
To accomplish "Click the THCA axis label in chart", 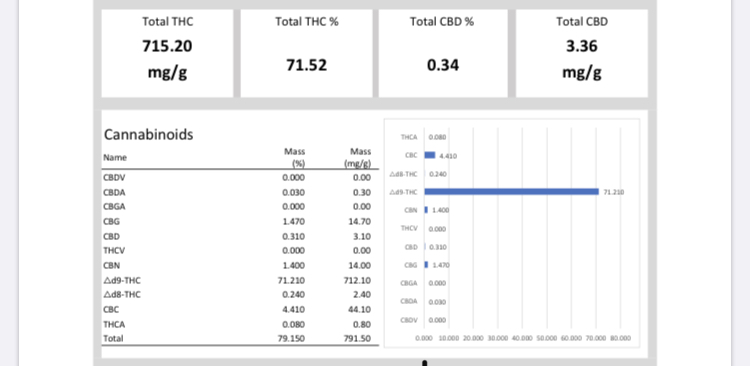I will click(409, 137).
